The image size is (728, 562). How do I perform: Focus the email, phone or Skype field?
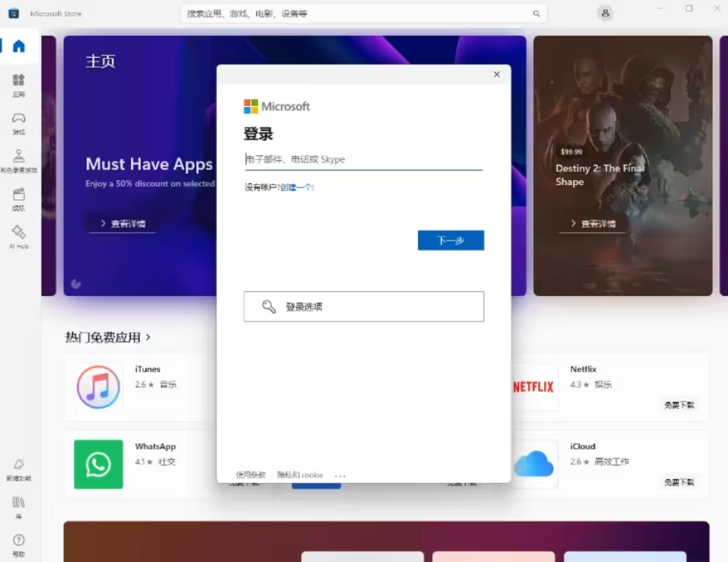click(x=363, y=159)
